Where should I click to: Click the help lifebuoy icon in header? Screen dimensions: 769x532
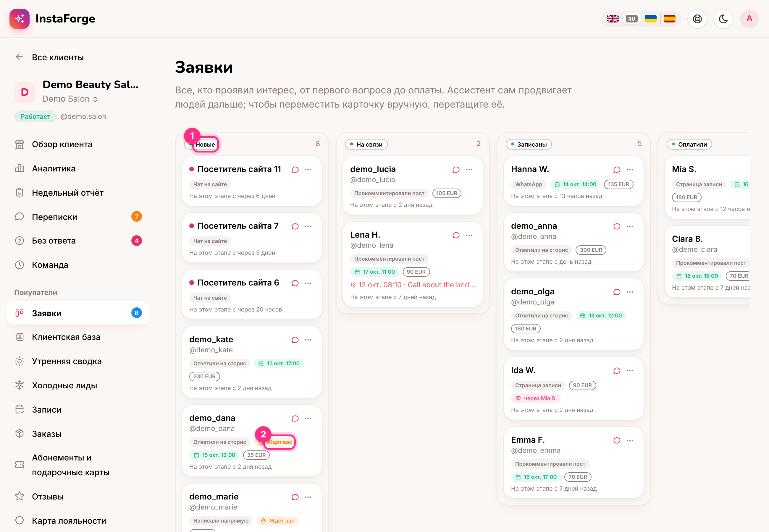click(697, 19)
